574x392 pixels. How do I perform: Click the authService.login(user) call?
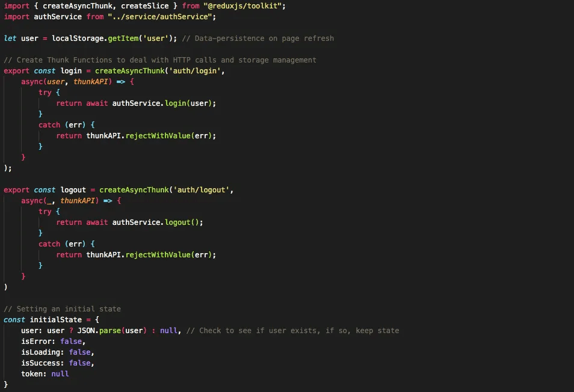pyautogui.click(x=164, y=103)
